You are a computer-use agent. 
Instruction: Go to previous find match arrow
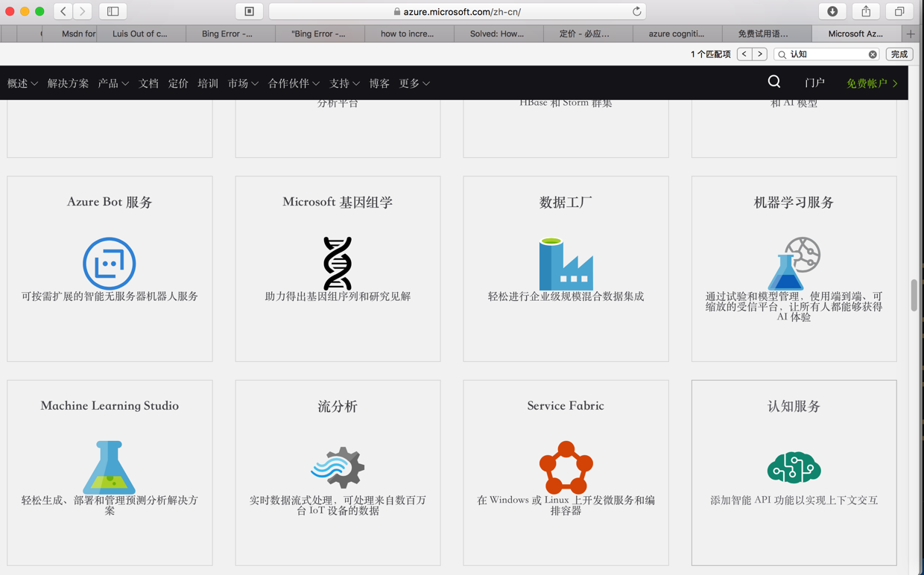pyautogui.click(x=744, y=54)
